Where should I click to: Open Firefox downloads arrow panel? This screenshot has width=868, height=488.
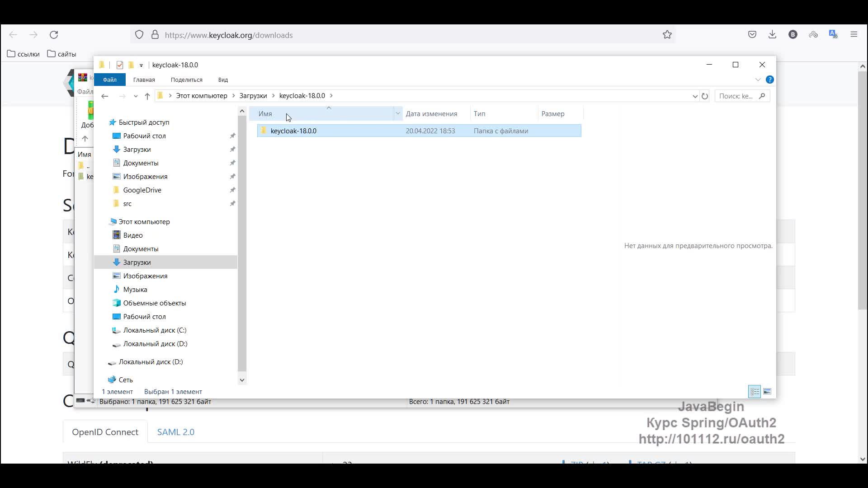pyautogui.click(x=772, y=35)
